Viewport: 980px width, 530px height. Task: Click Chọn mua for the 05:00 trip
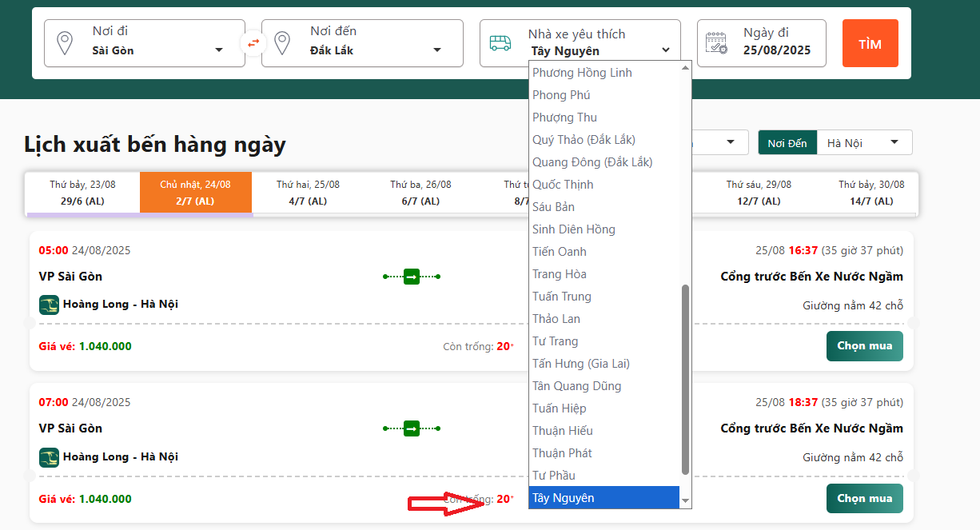coord(865,346)
